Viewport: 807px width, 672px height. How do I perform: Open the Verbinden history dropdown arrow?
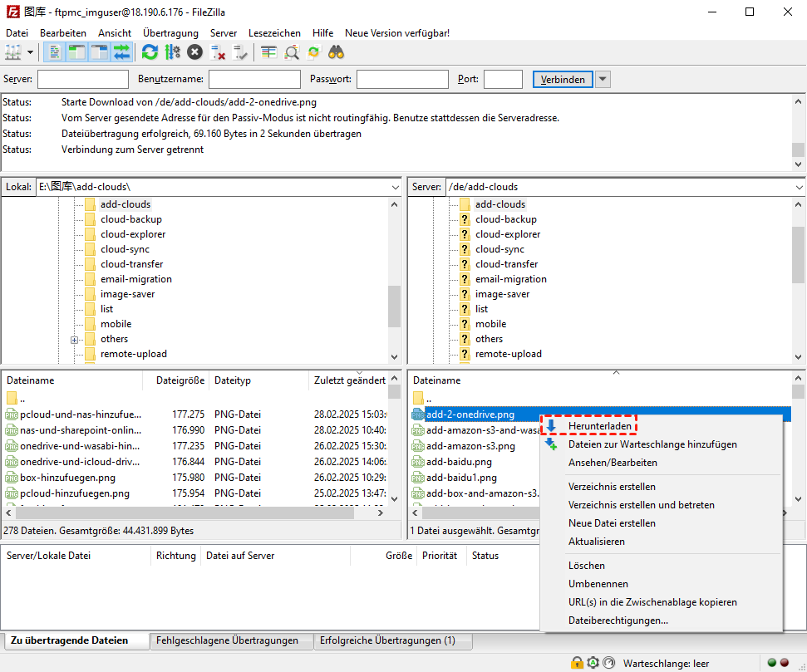pyautogui.click(x=603, y=80)
